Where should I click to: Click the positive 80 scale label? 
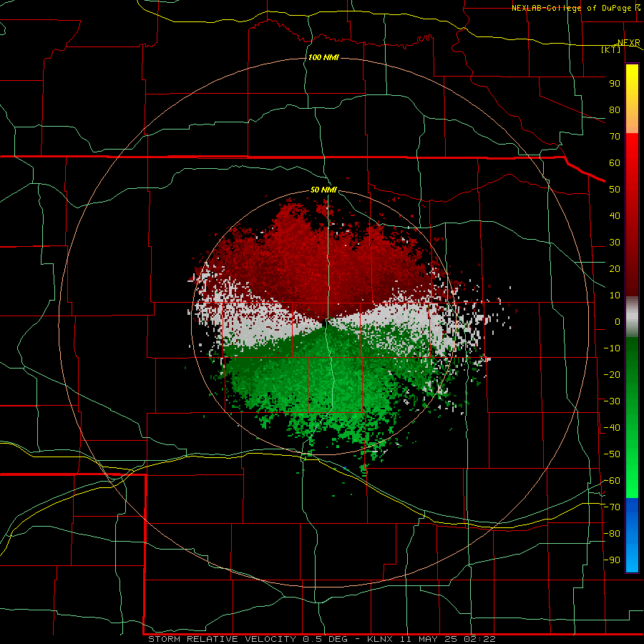[x=615, y=110]
